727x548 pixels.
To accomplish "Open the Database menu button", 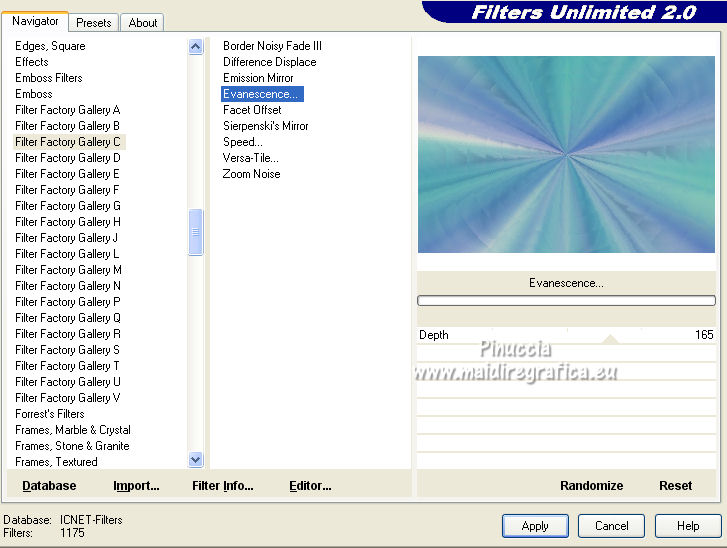I will (x=49, y=485).
